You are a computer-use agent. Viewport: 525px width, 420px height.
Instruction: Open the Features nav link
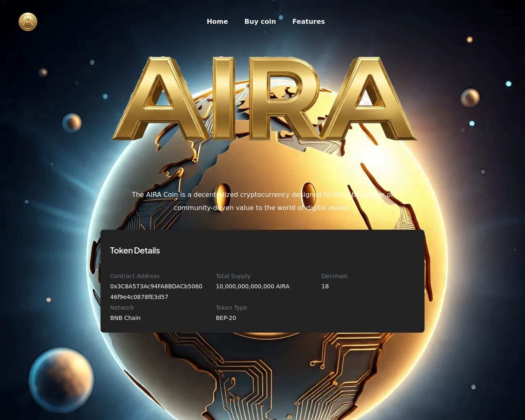[308, 21]
